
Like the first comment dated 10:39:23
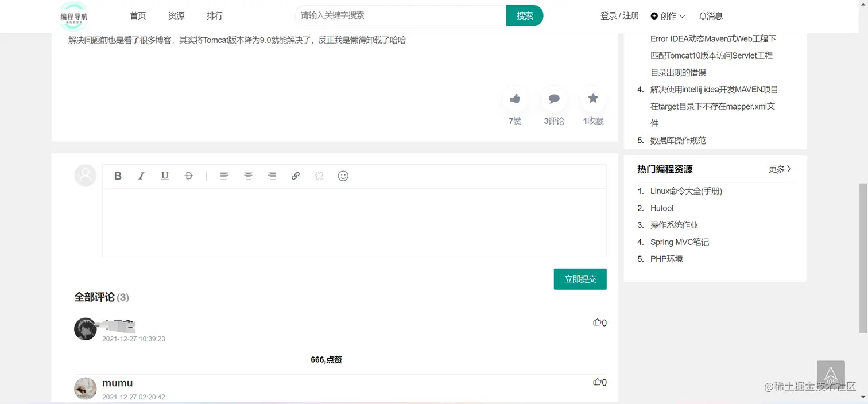(x=600, y=323)
